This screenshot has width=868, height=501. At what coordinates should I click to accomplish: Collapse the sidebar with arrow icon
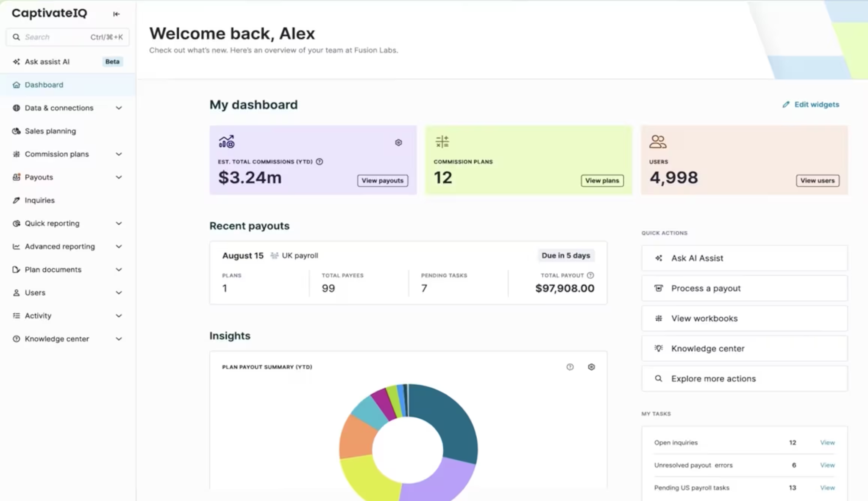coord(116,14)
